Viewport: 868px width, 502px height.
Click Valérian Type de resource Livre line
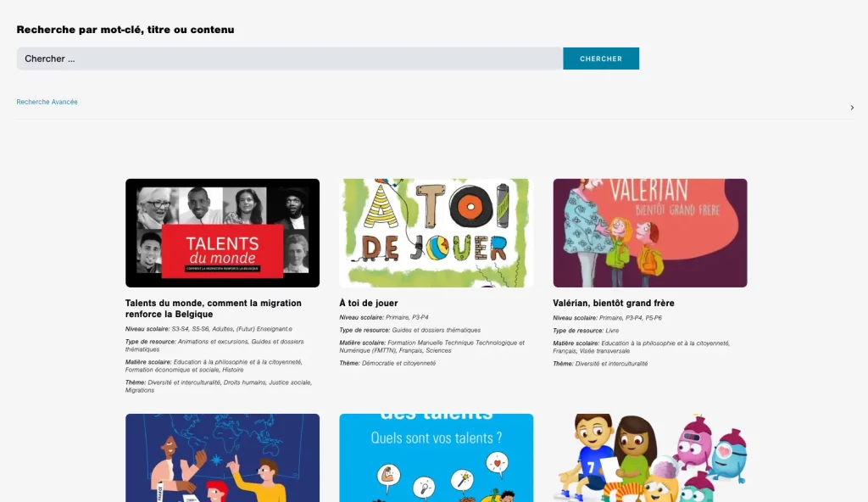click(x=586, y=331)
